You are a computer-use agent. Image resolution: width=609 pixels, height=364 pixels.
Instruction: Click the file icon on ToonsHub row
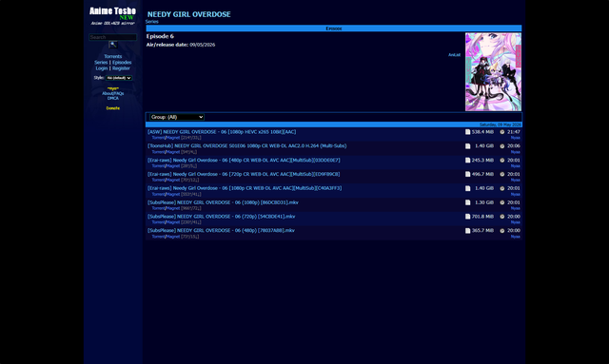(x=467, y=146)
